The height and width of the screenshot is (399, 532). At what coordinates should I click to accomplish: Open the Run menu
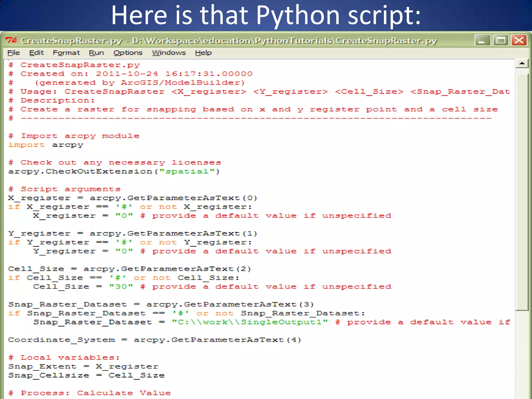tap(96, 53)
